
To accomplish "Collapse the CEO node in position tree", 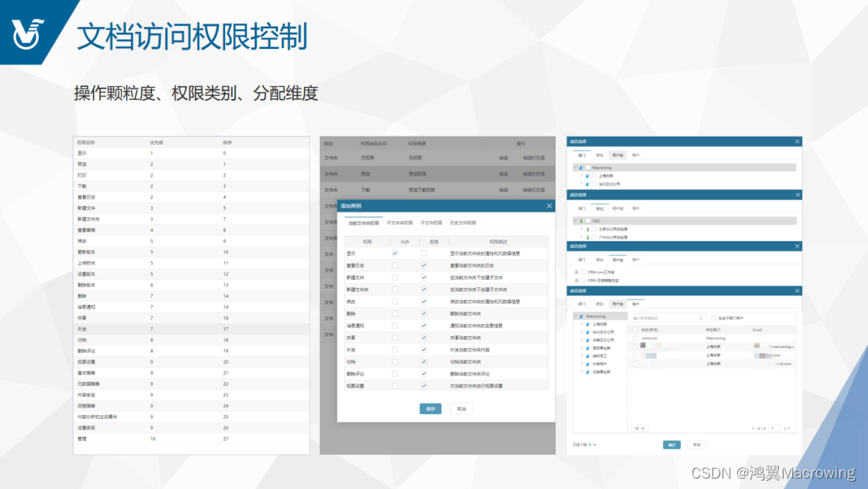I will [x=575, y=221].
